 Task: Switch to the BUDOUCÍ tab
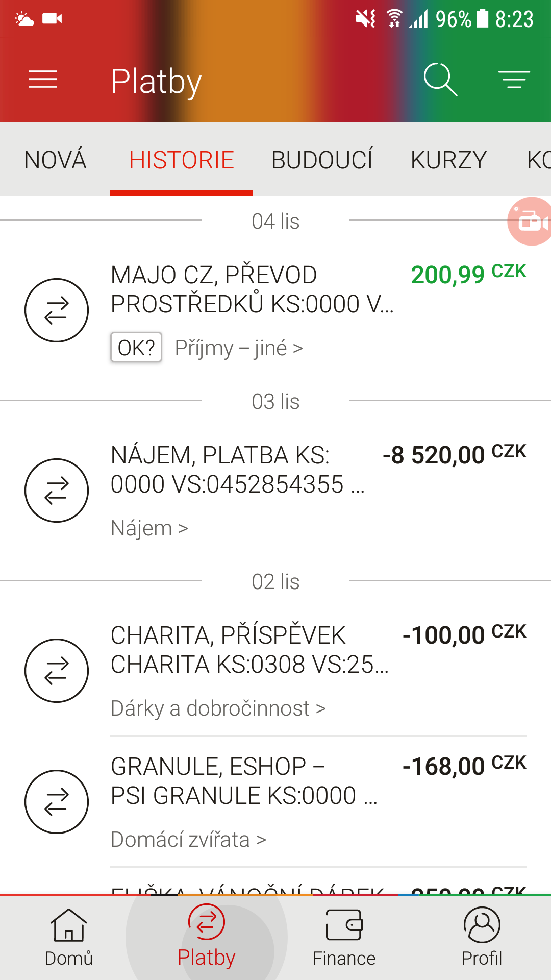[322, 160]
